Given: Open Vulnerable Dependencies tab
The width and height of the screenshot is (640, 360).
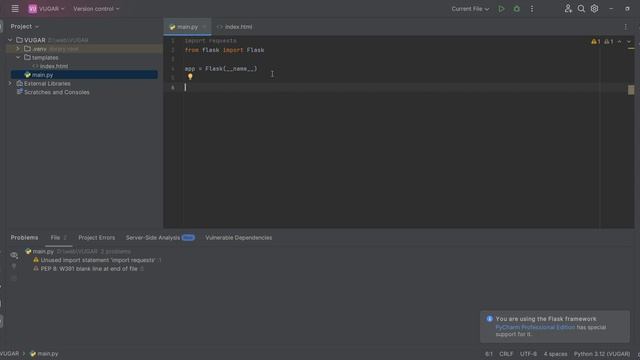Looking at the screenshot, I should point(238,238).
